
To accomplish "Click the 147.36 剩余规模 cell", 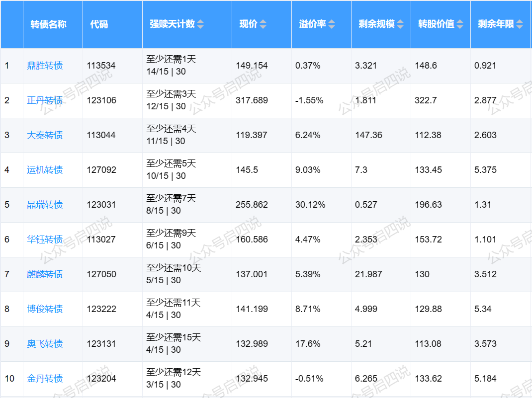I will (x=368, y=135).
